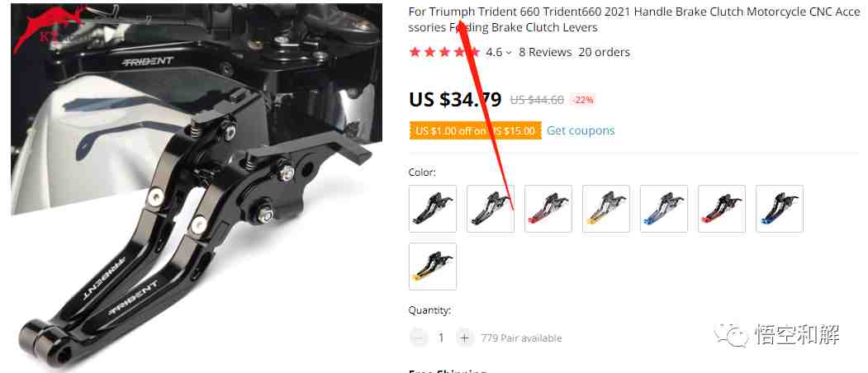868x373 pixels.
Task: Choose the black and silver lever swatch
Action: pos(491,209)
